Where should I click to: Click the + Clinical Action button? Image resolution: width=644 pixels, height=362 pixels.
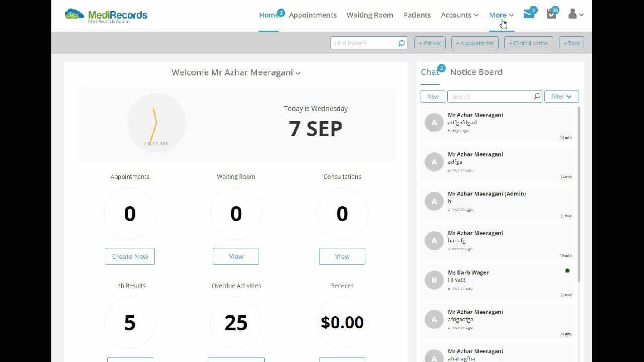click(529, 43)
